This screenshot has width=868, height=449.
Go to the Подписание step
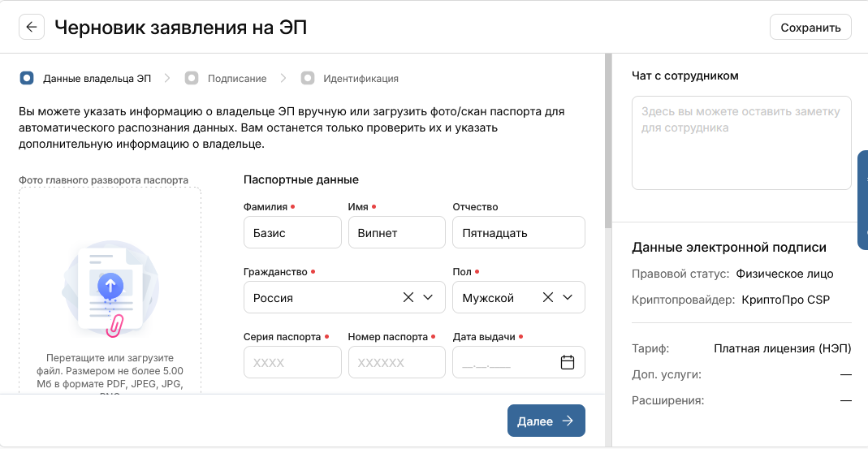click(x=236, y=79)
